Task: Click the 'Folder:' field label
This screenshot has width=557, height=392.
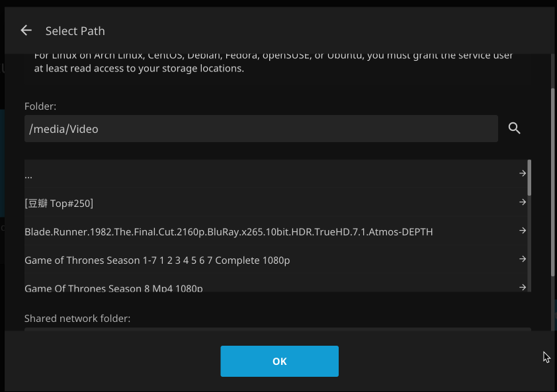Action: (x=40, y=106)
